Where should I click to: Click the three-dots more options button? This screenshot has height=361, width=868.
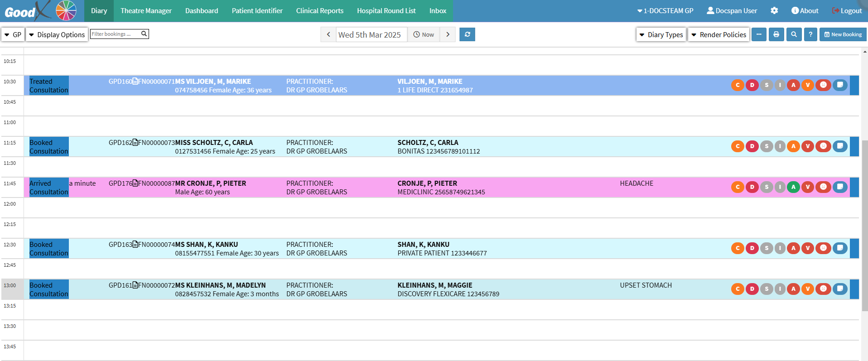[759, 34]
